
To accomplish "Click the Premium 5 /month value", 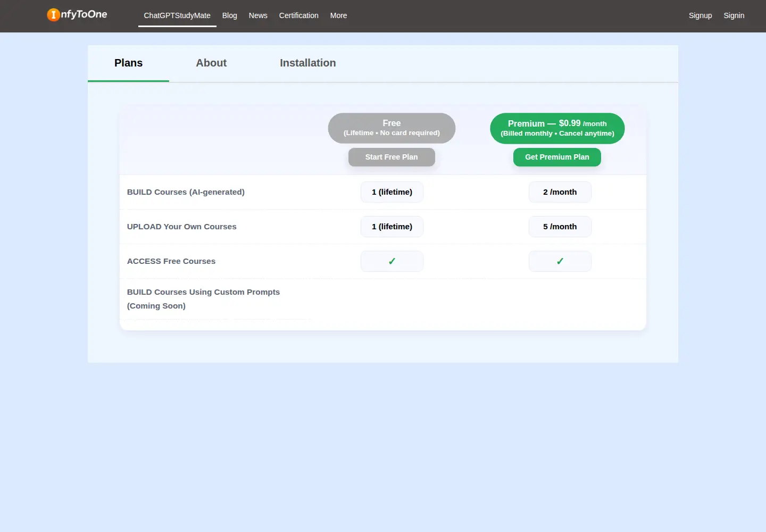I will pos(560,227).
